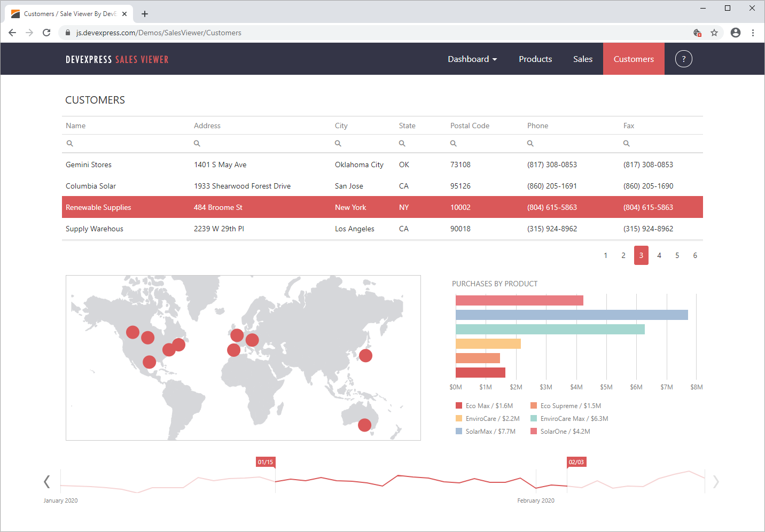Click the cookie blocked icon in address bar
765x532 pixels.
[x=697, y=33]
